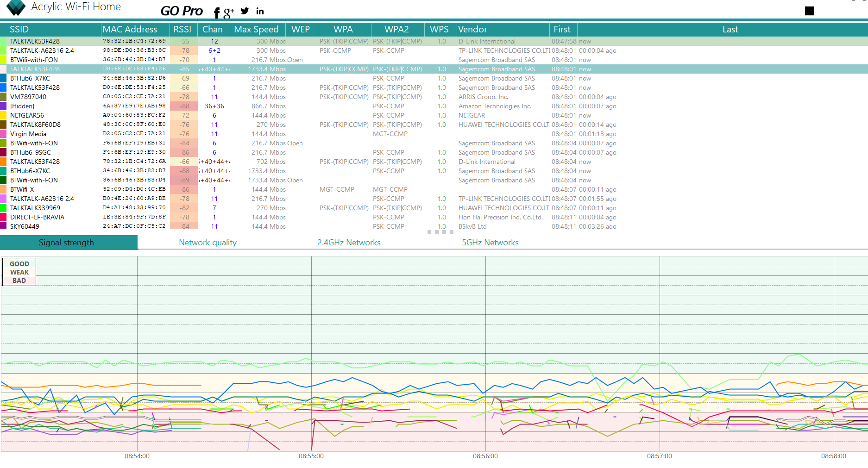Sort by the WPA column header
This screenshot has width=868, height=468.
[344, 29]
